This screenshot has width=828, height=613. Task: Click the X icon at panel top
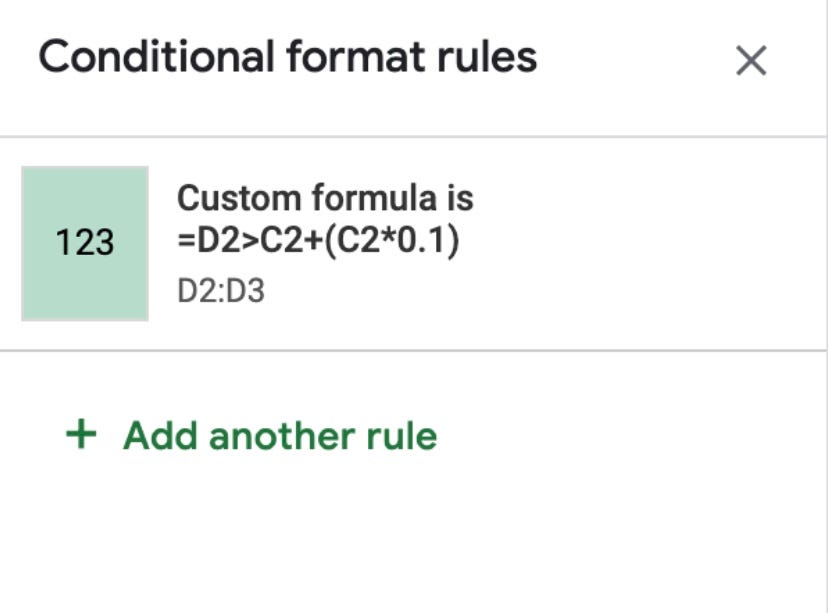tap(751, 61)
